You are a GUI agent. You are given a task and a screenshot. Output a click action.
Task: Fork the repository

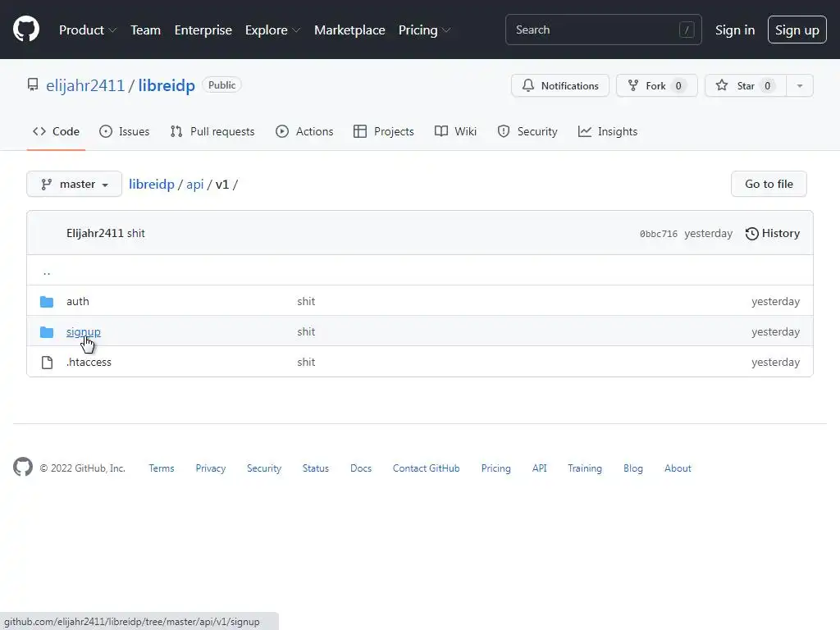(x=657, y=85)
